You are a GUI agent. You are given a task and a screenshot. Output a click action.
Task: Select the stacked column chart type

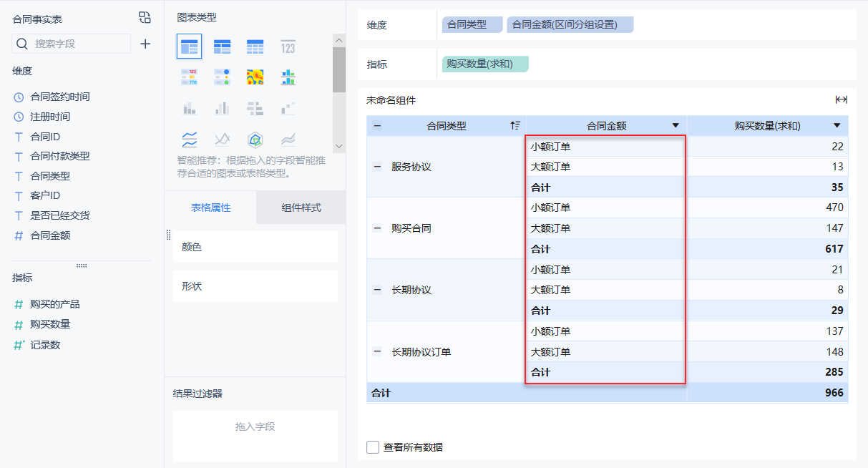190,108
